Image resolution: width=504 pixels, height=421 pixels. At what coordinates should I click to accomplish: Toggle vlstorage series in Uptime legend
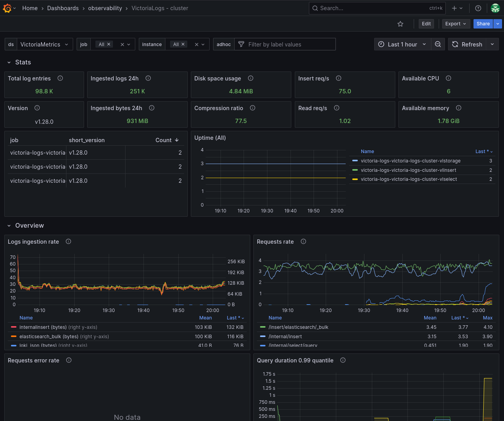click(411, 161)
